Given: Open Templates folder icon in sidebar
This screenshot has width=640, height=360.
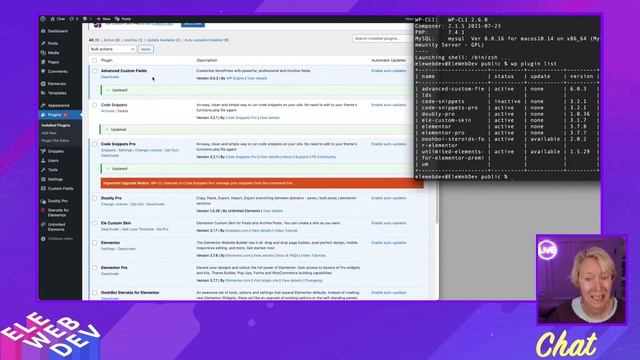Looking at the screenshot, I should click(43, 93).
